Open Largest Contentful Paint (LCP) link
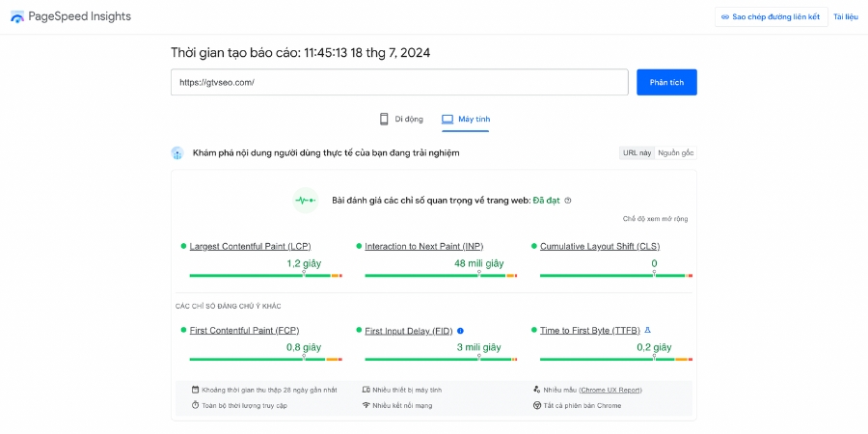The image size is (868, 434). [x=250, y=246]
